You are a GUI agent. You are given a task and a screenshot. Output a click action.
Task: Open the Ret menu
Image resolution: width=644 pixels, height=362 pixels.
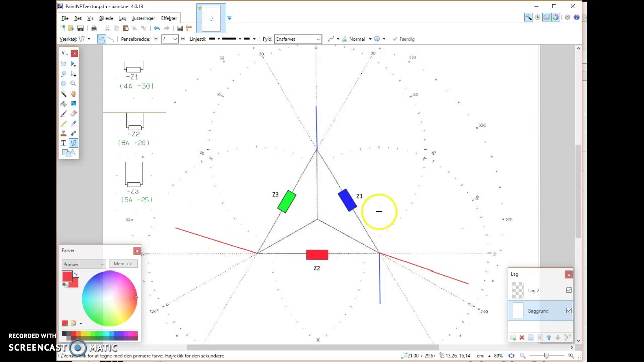(x=78, y=18)
